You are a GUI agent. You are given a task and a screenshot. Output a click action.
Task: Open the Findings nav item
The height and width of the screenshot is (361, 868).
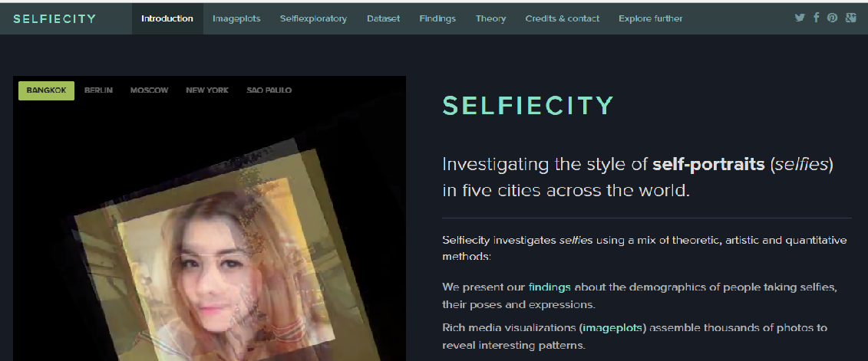[437, 18]
